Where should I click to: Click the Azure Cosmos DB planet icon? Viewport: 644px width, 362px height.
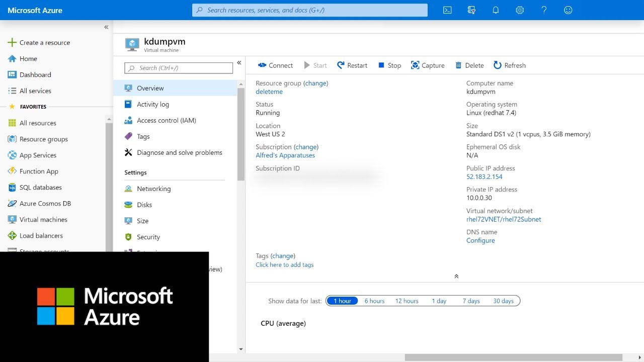[x=12, y=204]
